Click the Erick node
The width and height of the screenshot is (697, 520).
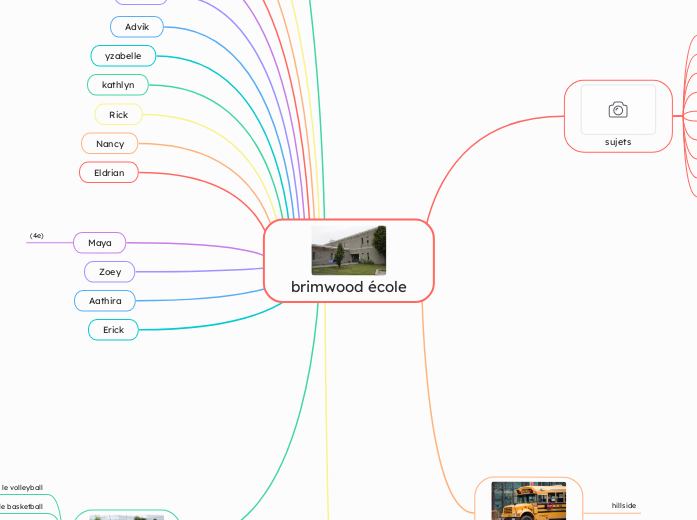point(113,330)
